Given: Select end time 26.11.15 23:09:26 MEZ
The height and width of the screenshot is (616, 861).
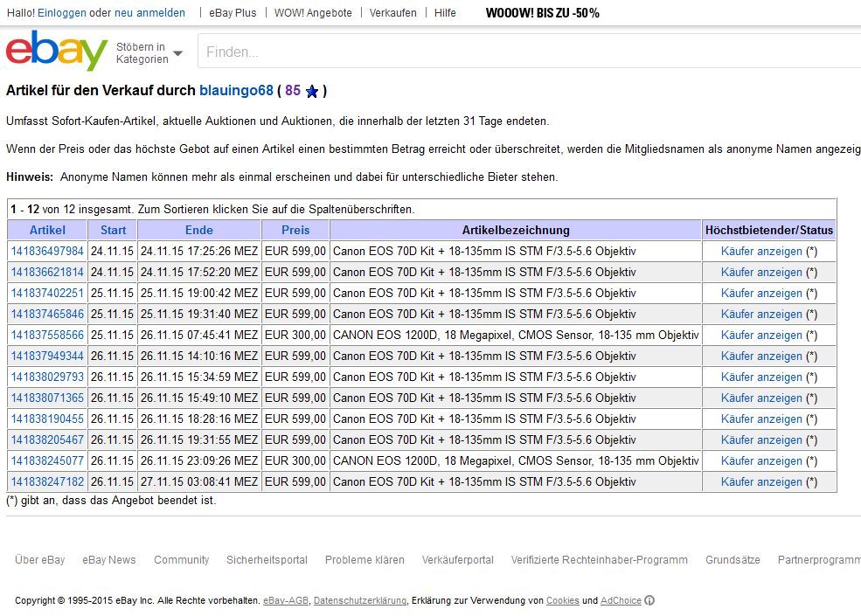Looking at the screenshot, I should point(198,460).
